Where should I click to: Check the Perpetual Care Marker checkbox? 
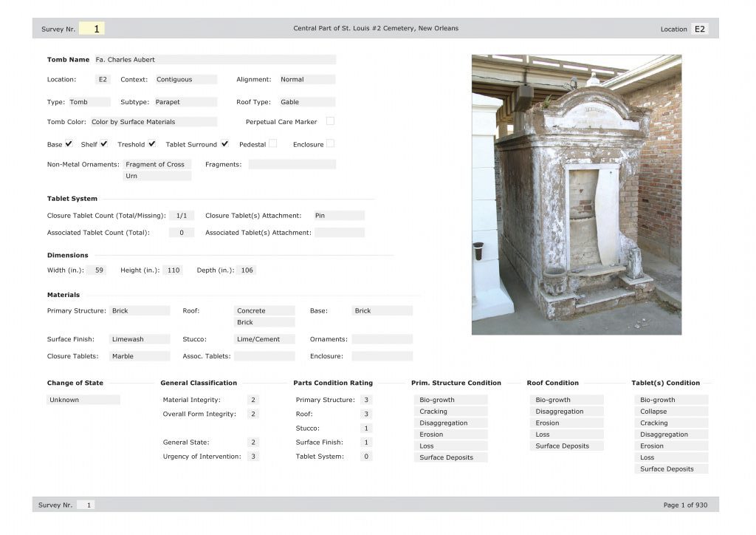tap(330, 121)
